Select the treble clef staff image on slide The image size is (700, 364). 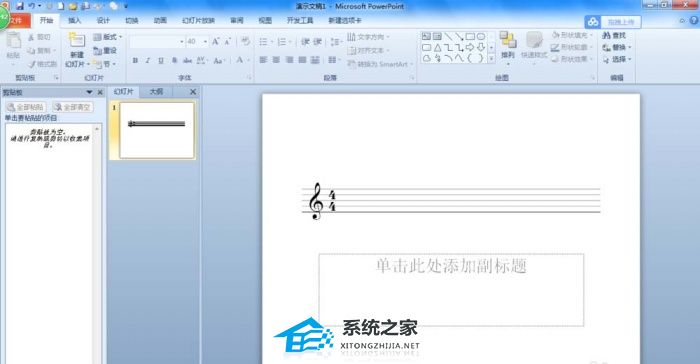coord(451,201)
